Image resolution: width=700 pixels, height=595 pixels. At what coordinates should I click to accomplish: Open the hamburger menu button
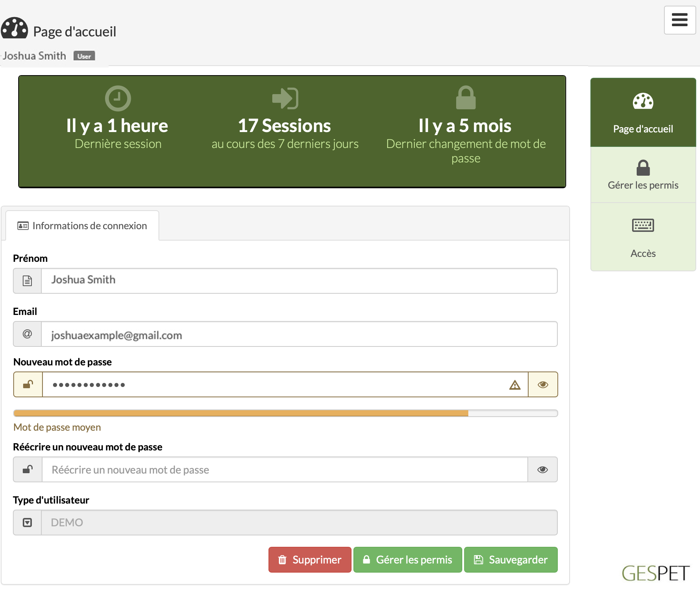(x=680, y=20)
